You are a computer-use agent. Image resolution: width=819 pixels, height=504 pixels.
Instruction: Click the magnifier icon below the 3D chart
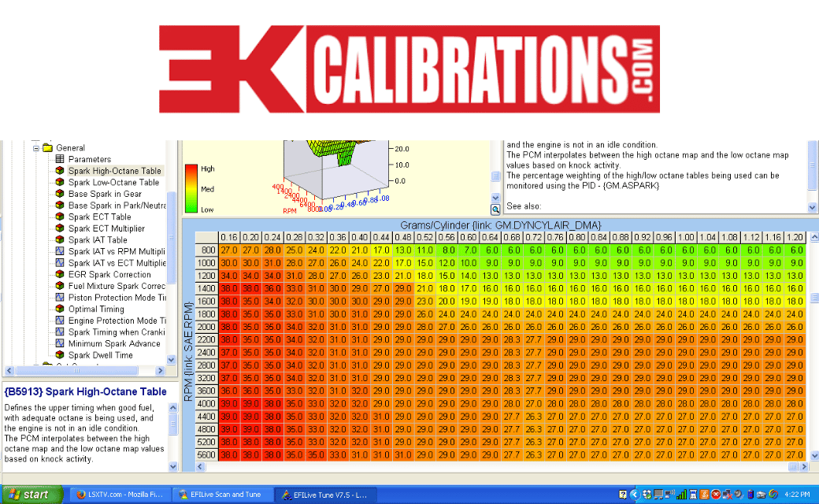[495, 209]
